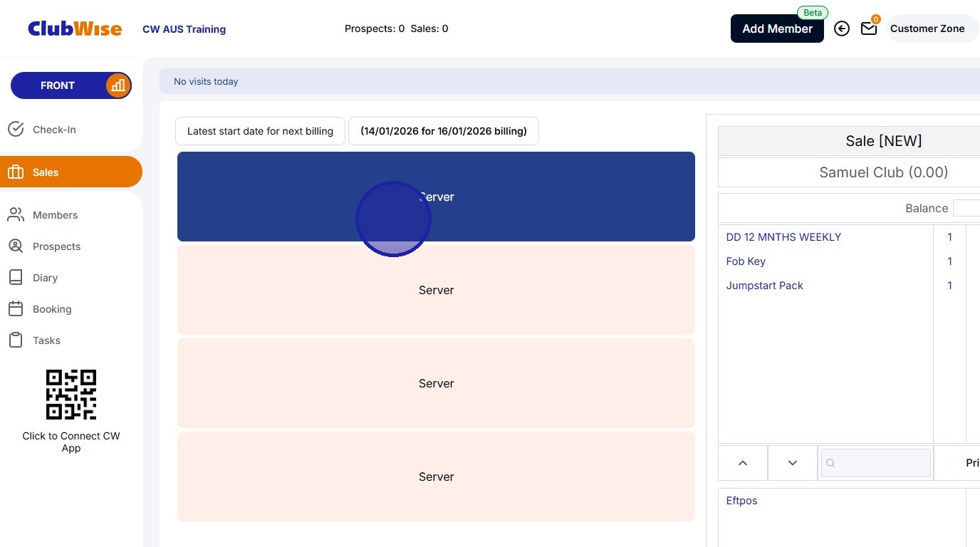Screen dimensions: 980x547
Task: Click Latest start date for next billing
Action: point(260,131)
